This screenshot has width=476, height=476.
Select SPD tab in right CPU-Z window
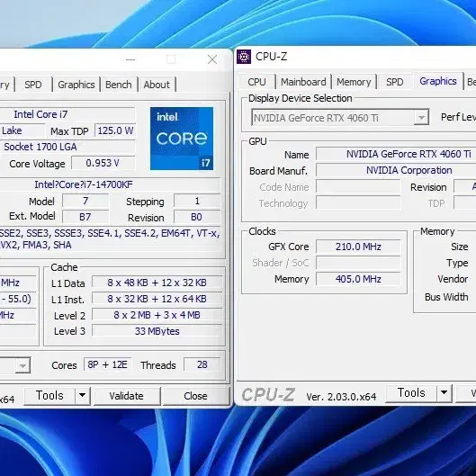[x=395, y=82]
